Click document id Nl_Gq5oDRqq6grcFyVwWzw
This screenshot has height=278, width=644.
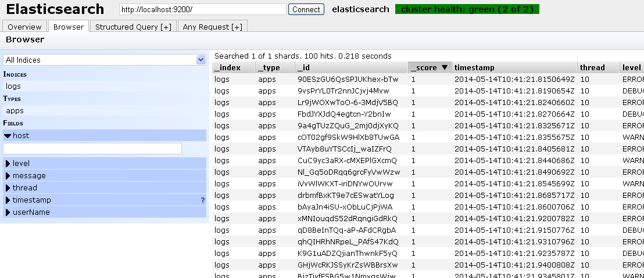(349, 172)
